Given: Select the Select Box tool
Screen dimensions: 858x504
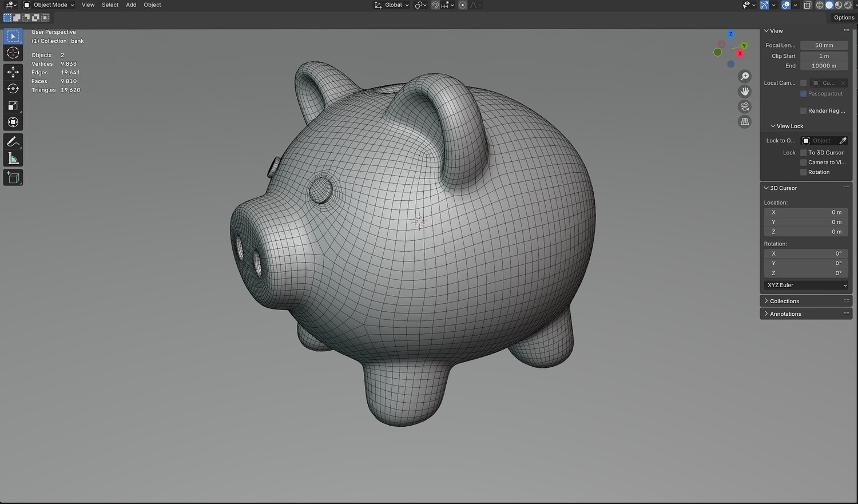Looking at the screenshot, I should 13,36.
